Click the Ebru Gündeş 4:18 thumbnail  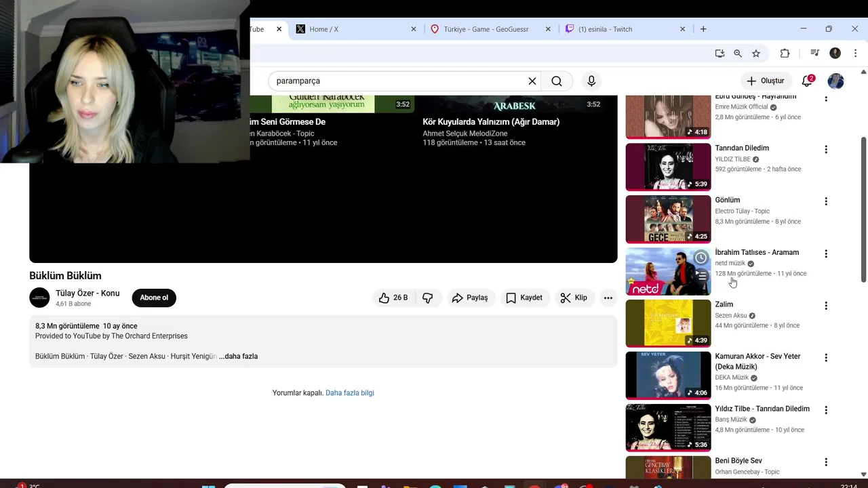tap(668, 117)
